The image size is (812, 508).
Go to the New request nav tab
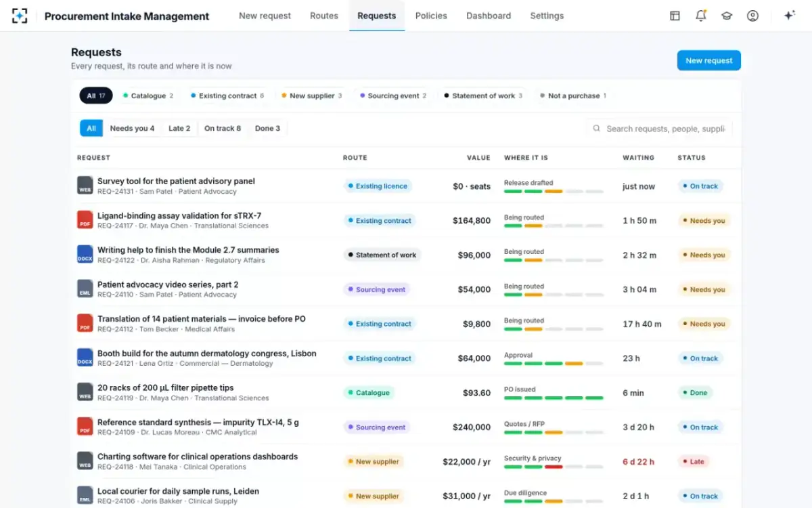tap(265, 16)
